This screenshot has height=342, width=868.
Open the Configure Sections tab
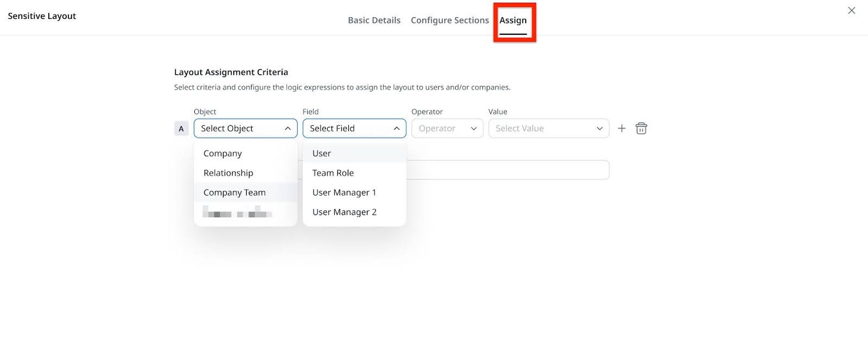(x=450, y=20)
